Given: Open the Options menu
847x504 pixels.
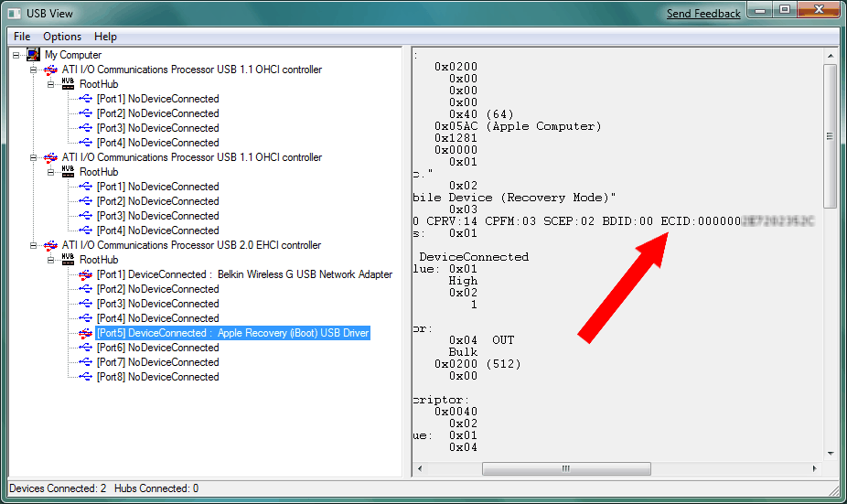Looking at the screenshot, I should tap(62, 37).
